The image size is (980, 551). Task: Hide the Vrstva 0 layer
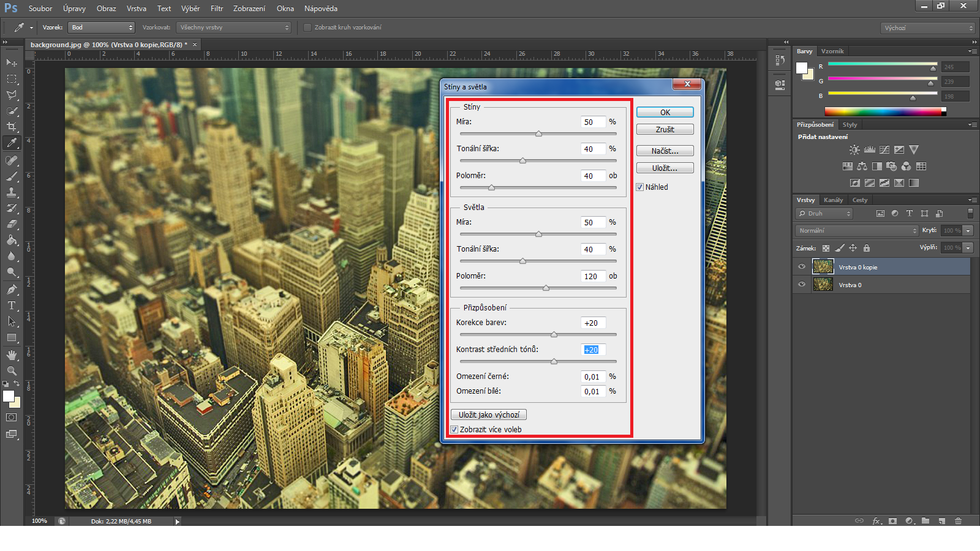(x=802, y=285)
